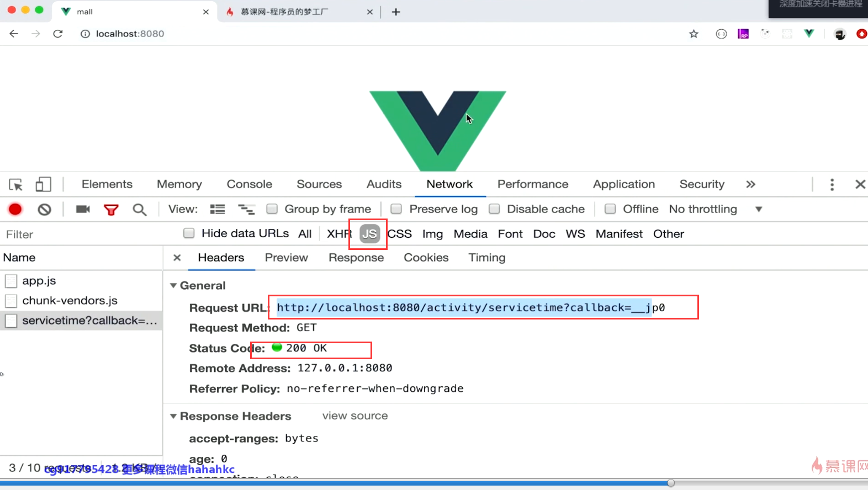The height and width of the screenshot is (490, 868).
Task: Filter requests by CSS
Action: coord(400,234)
